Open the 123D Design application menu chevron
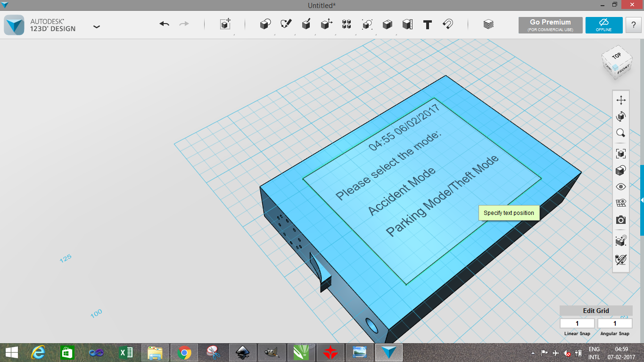The image size is (644, 362). click(x=97, y=27)
